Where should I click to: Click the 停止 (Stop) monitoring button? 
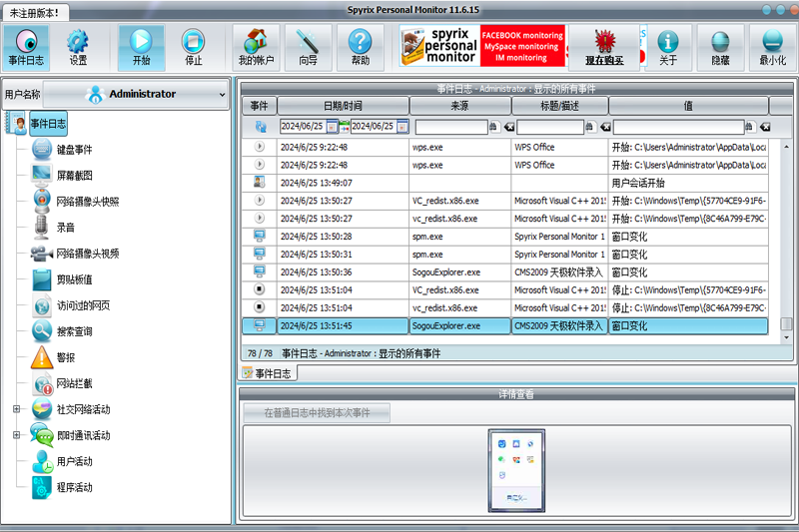(x=193, y=47)
